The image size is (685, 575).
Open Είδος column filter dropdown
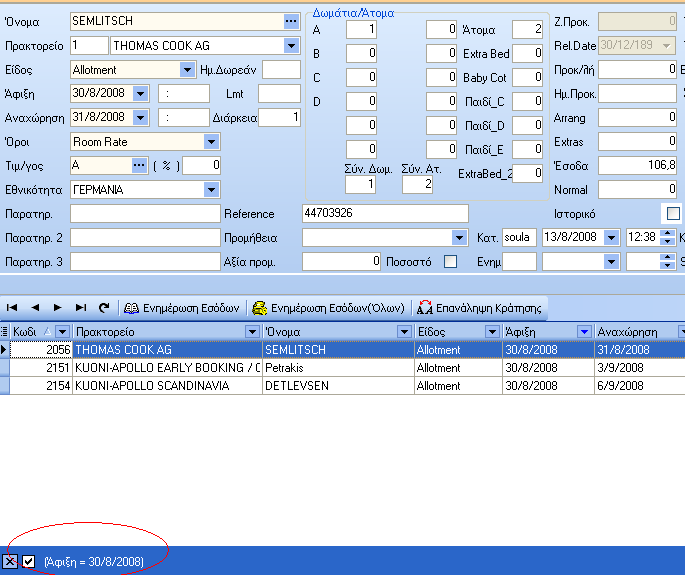(x=492, y=332)
